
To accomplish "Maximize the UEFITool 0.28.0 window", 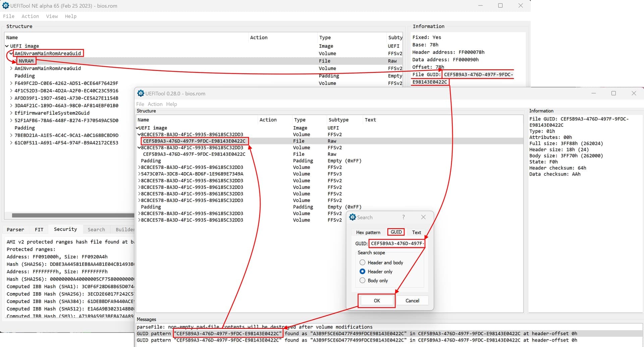I will tap(613, 93).
